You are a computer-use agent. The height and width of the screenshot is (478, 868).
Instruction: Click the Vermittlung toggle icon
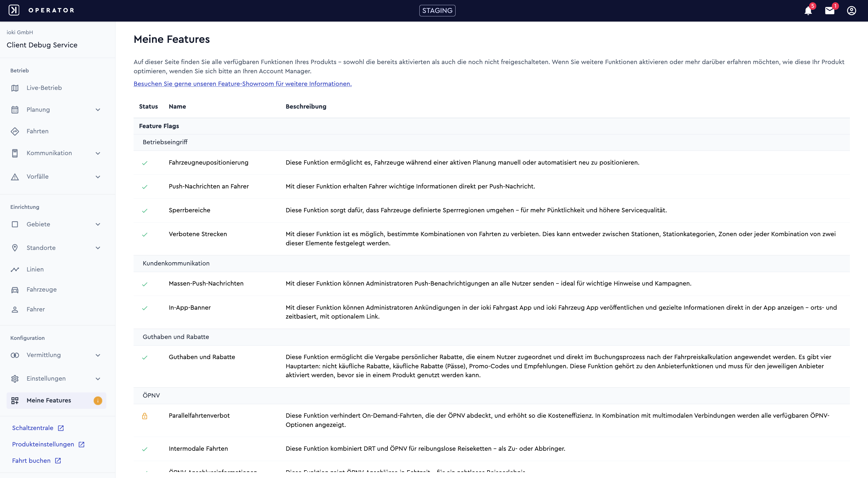pos(15,355)
